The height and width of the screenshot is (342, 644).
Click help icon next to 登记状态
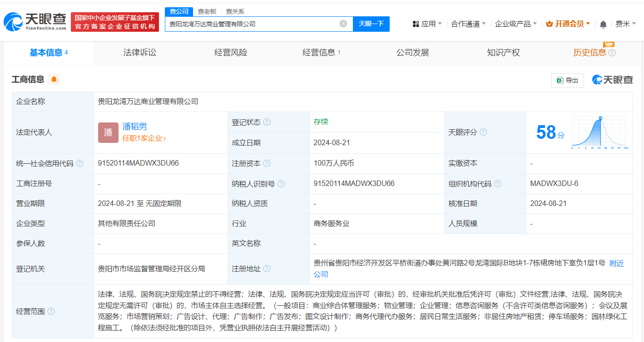point(267,122)
